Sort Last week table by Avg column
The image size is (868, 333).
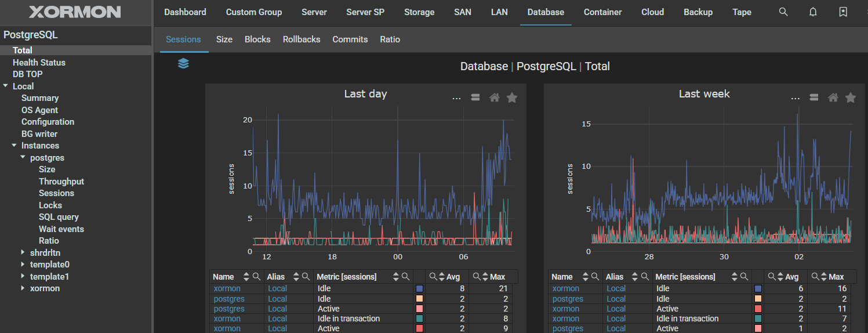[x=780, y=277]
